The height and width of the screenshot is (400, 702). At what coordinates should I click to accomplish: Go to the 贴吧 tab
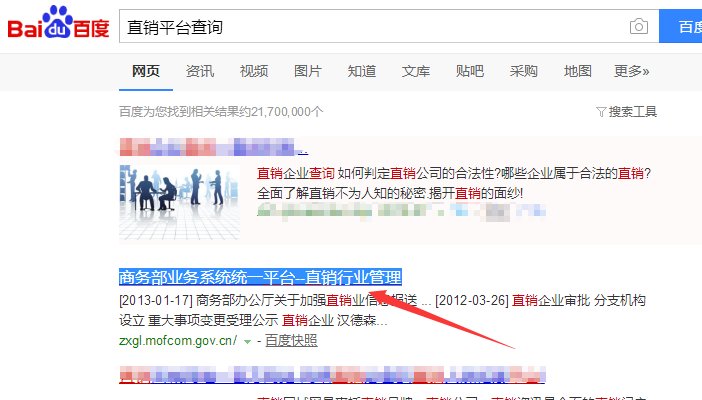(470, 71)
